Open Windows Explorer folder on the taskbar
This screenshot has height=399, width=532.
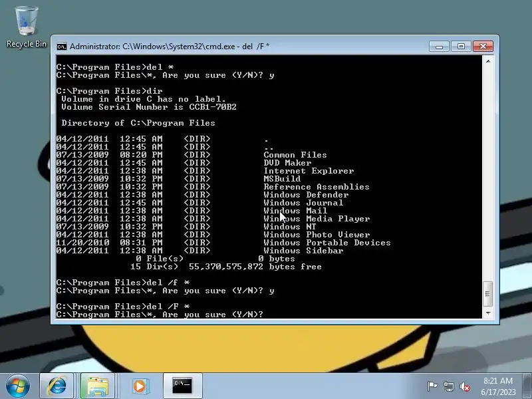(98, 386)
